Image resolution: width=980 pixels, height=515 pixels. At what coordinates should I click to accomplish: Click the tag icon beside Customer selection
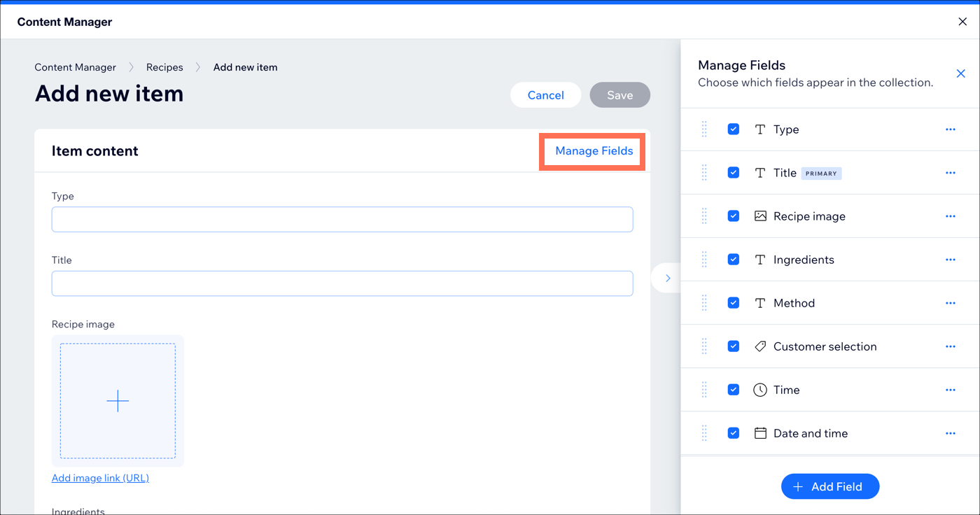pos(760,346)
